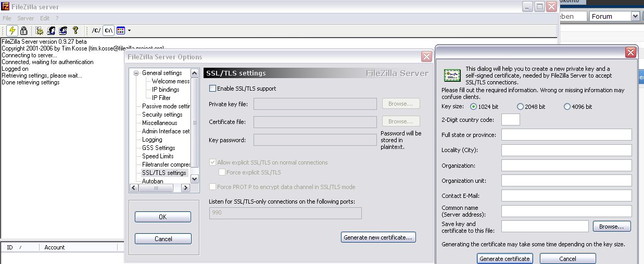Open server settings via the gear toolbar icon
Image resolution: width=644 pixels, height=264 pixels.
coord(39,30)
